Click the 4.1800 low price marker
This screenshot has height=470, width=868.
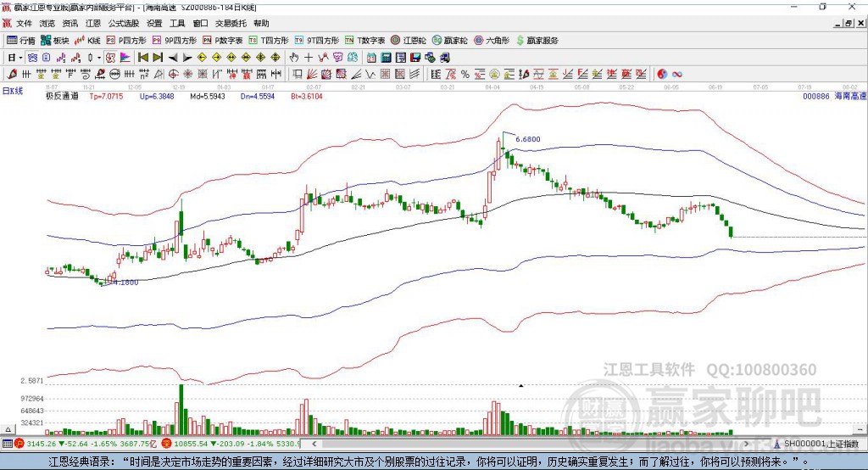(x=125, y=283)
